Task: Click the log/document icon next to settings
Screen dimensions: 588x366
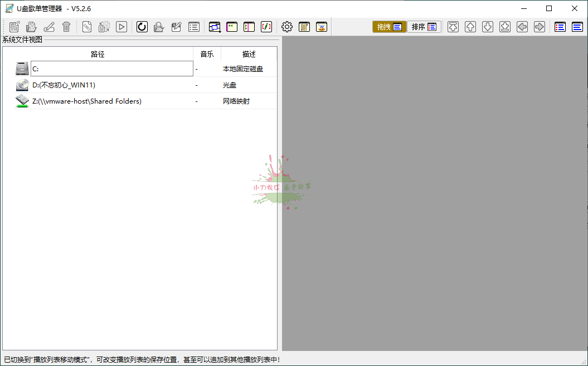Action: coord(304,27)
